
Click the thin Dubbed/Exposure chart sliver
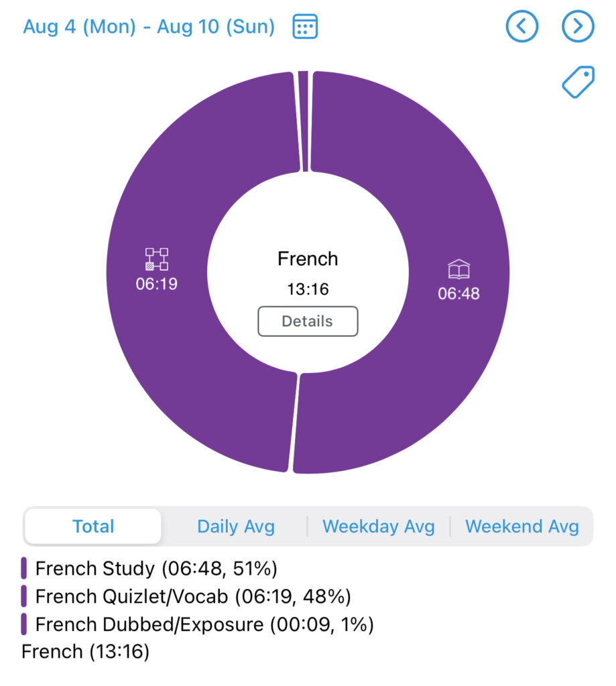click(303, 121)
